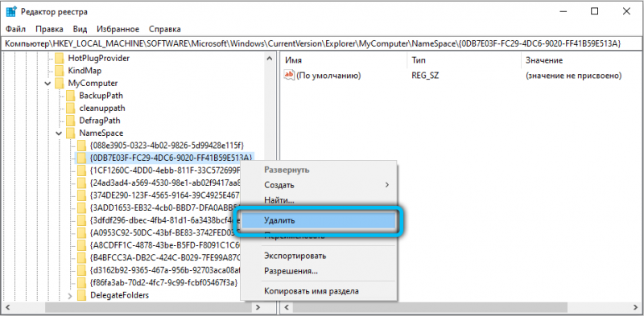Open the Файл menu
This screenshot has height=316, width=644.
pos(15,29)
